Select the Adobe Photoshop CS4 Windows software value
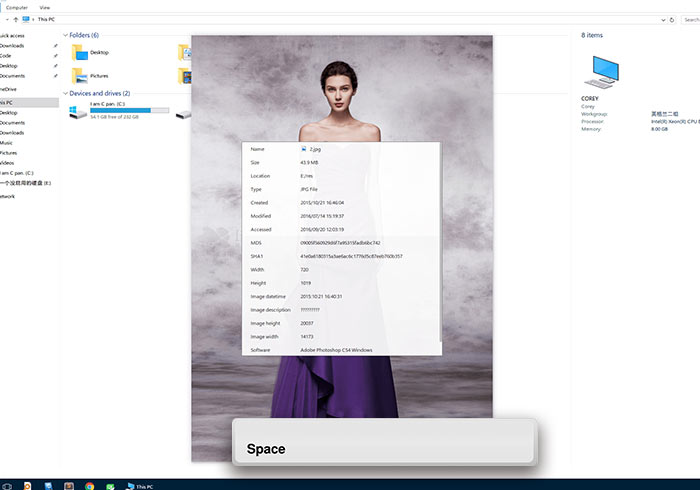The height and width of the screenshot is (490, 700). 336,350
